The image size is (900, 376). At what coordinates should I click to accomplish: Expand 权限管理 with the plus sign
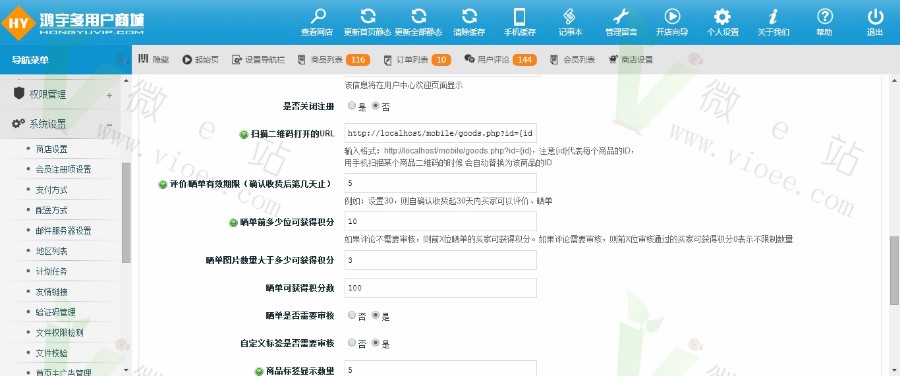109,95
